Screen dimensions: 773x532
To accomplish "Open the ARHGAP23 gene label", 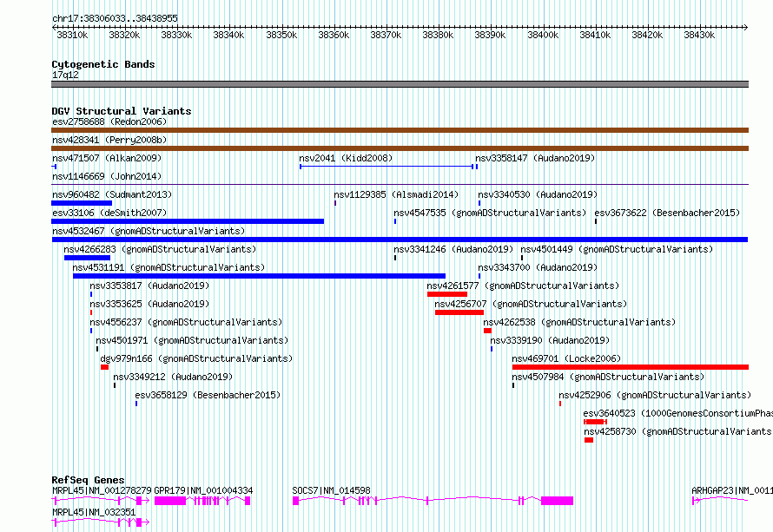I will pyautogui.click(x=731, y=490).
